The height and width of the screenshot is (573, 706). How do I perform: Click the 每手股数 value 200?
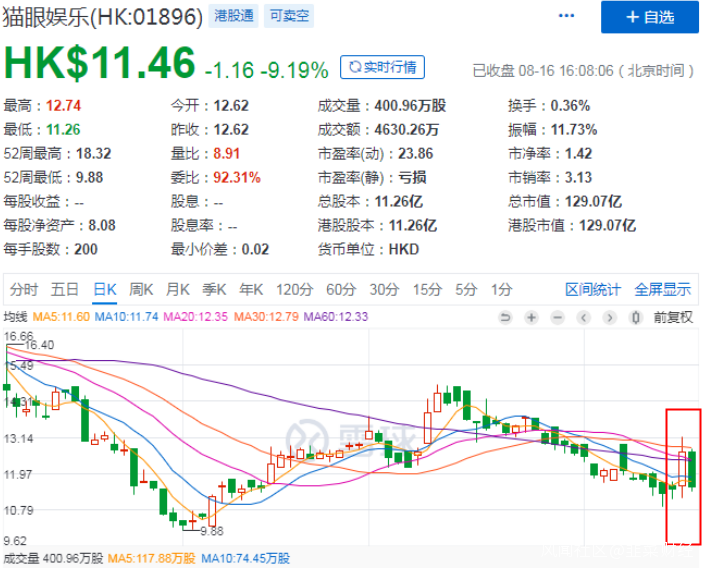tap(86, 249)
